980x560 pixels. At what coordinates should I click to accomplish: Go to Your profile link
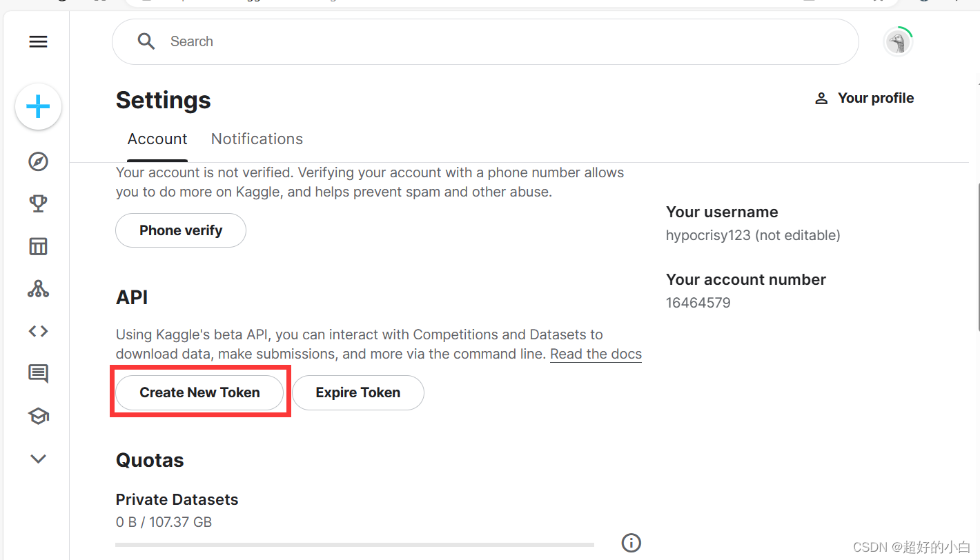click(864, 98)
